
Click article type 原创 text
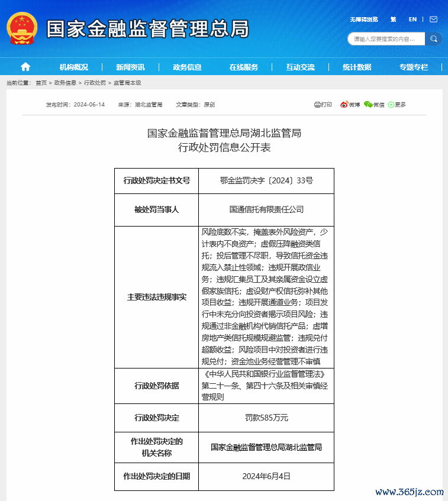210,105
